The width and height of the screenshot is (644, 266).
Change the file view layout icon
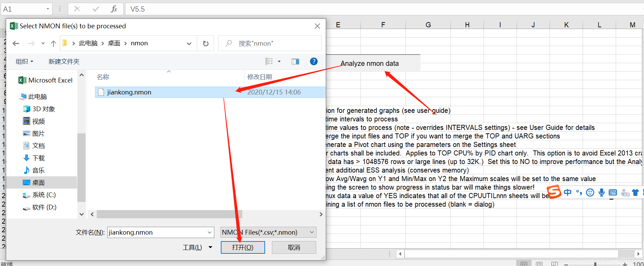pyautogui.click(x=269, y=61)
